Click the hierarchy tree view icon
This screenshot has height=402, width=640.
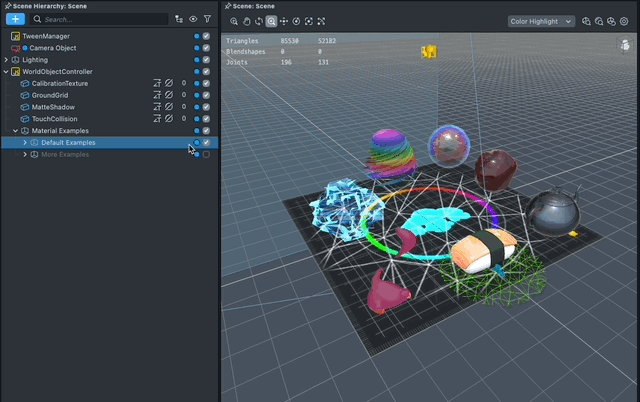click(179, 19)
